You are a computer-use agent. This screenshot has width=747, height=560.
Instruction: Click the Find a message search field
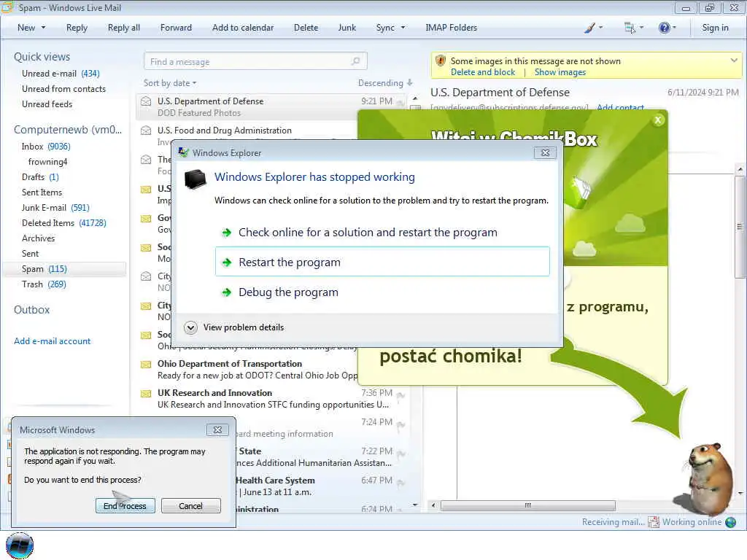pyautogui.click(x=255, y=61)
